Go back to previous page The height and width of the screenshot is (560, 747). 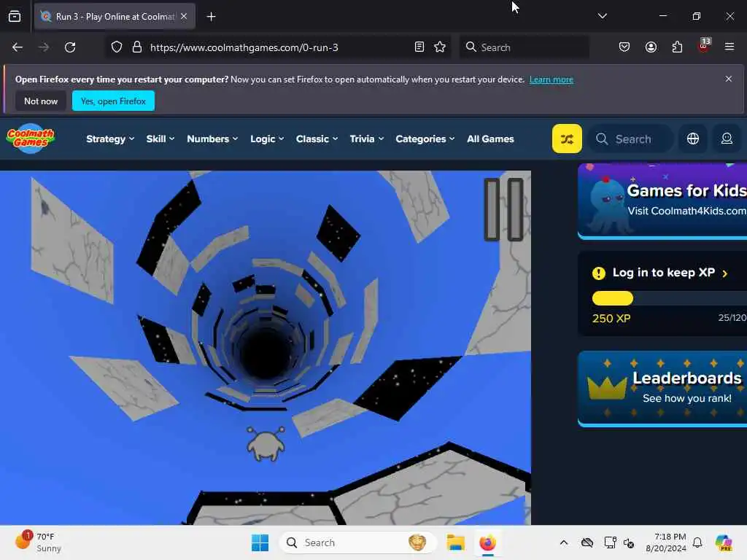pos(18,47)
